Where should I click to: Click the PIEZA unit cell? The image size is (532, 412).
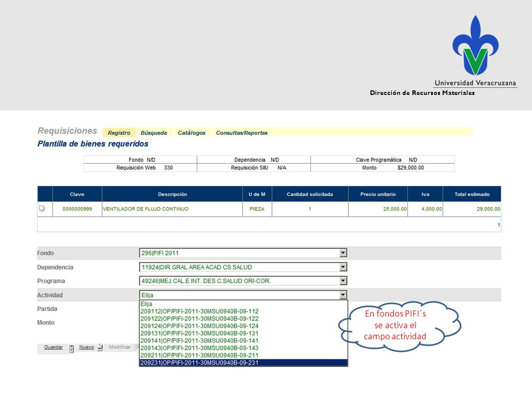coord(257,209)
